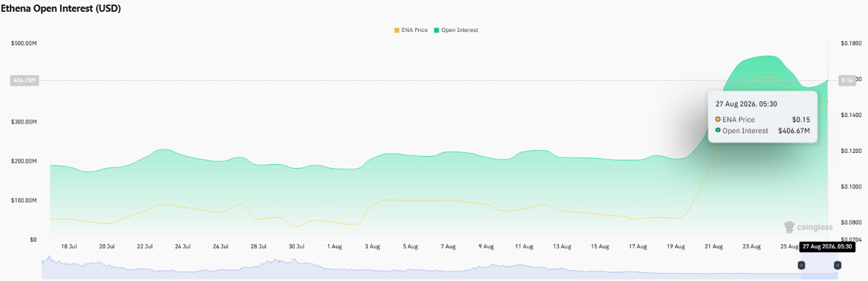Click the 13 Aug date tick
This screenshot has height=281, width=868.
562,247
